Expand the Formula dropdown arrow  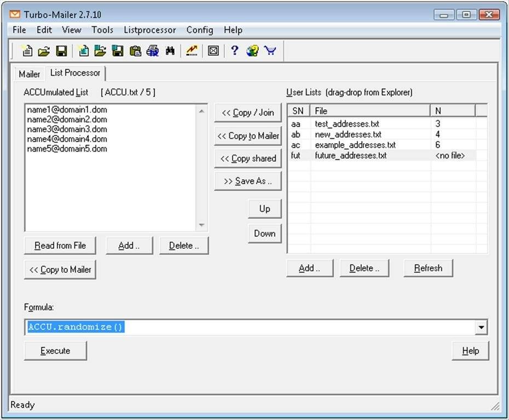coord(481,327)
